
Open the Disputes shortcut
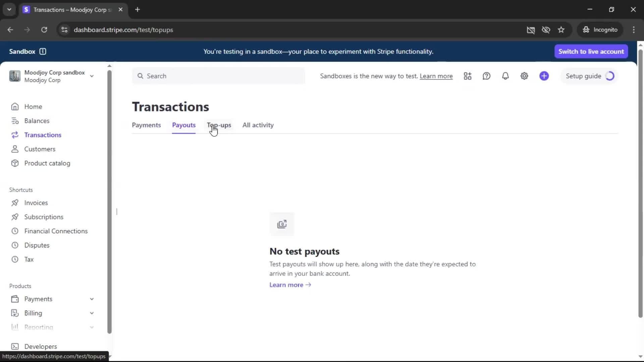pos(37,245)
